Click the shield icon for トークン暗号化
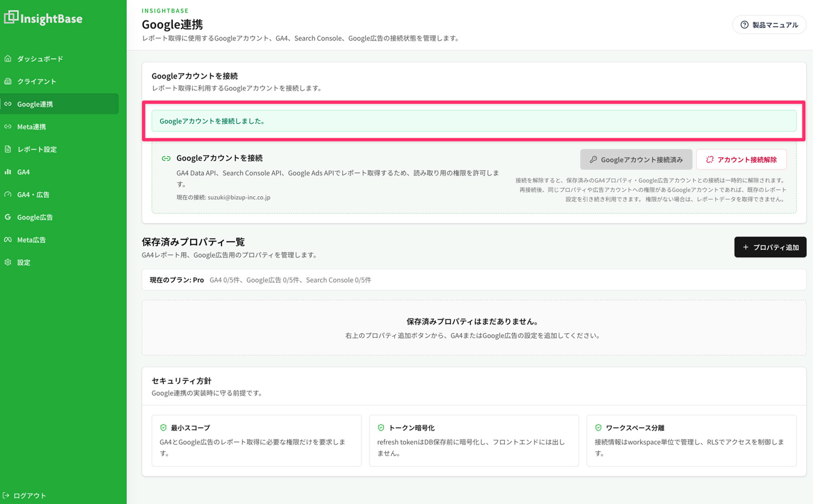The width and height of the screenshot is (813, 504). coord(381,427)
